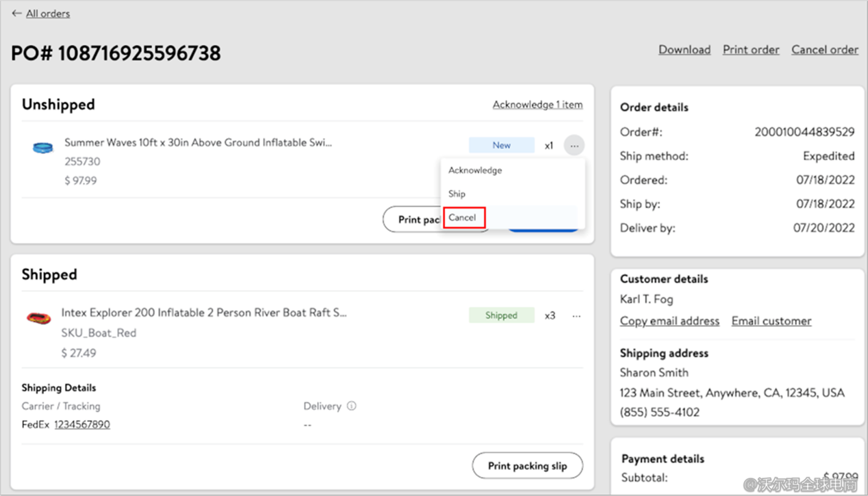Click the Email customer link
Viewport: 868px width, 496px height.
click(x=771, y=321)
